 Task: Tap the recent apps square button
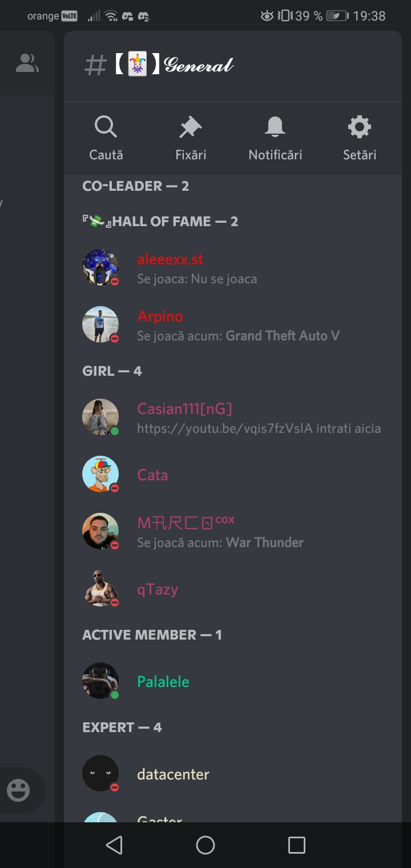click(x=297, y=845)
